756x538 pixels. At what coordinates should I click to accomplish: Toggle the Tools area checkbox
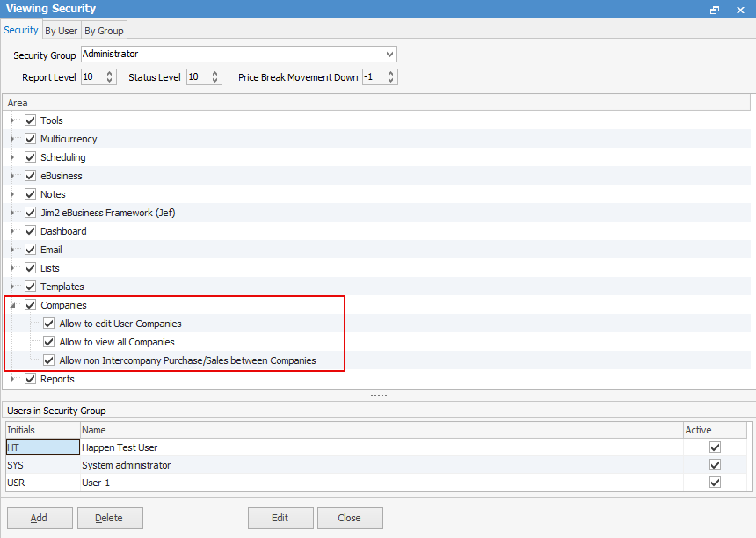31,120
